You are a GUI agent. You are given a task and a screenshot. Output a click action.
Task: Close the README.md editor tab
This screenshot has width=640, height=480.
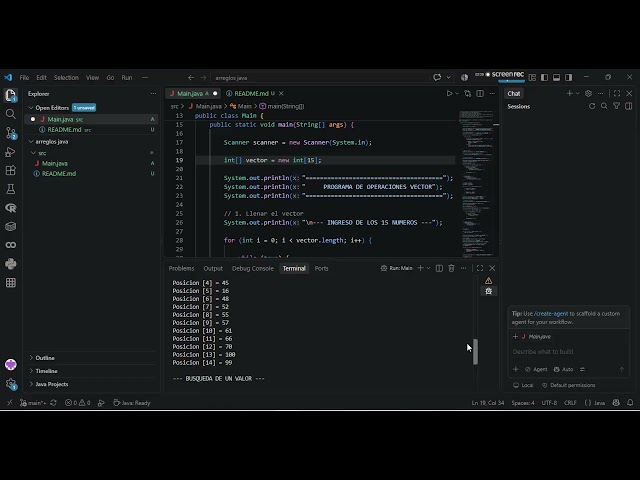pos(281,93)
